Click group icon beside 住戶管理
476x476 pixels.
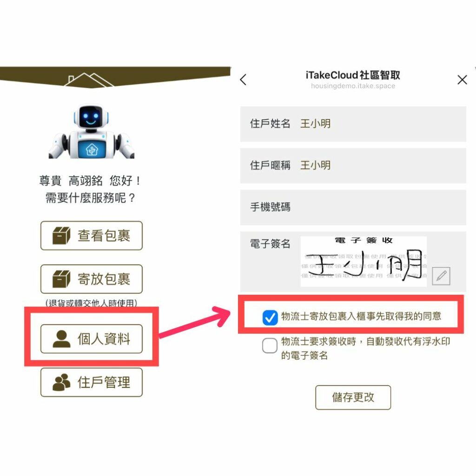pyautogui.click(x=61, y=382)
